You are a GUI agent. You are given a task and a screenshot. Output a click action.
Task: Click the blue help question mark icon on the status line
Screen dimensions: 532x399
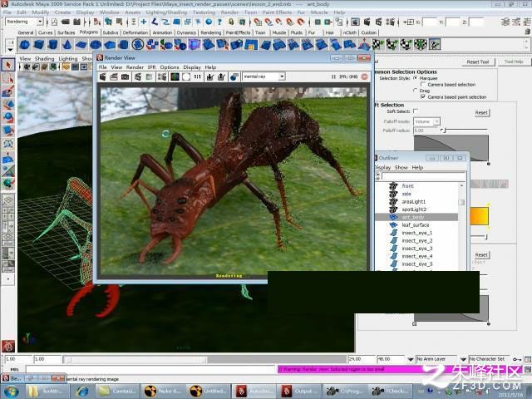click(219, 22)
